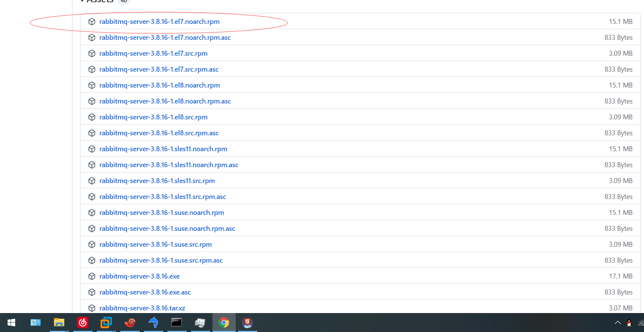The image size is (644, 332).
Task: Click 15.1 MB size for el8.noarch.rpm
Action: [621, 85]
